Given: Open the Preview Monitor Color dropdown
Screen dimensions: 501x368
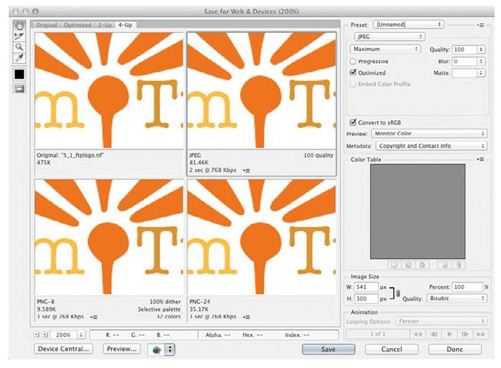Looking at the screenshot, I should (x=429, y=134).
